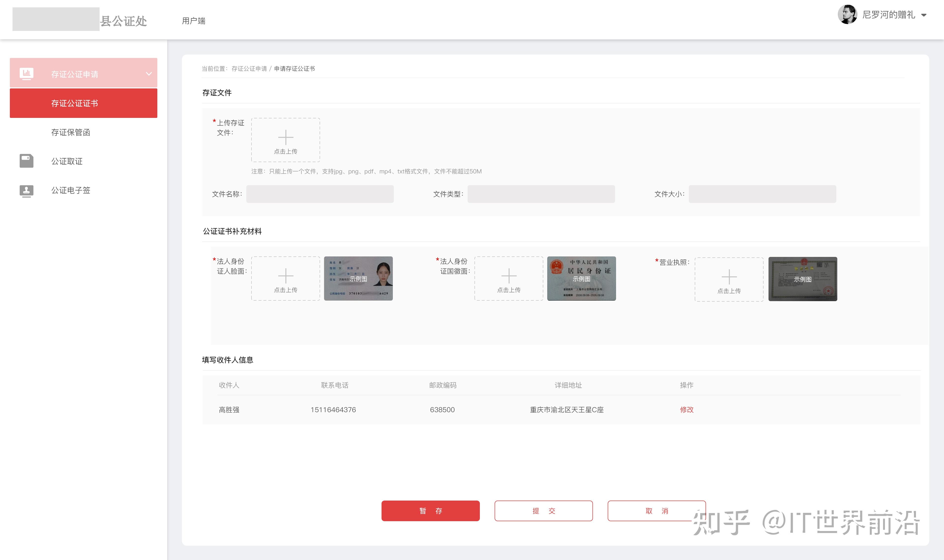Click the 公证取证 disk icon

(x=27, y=161)
